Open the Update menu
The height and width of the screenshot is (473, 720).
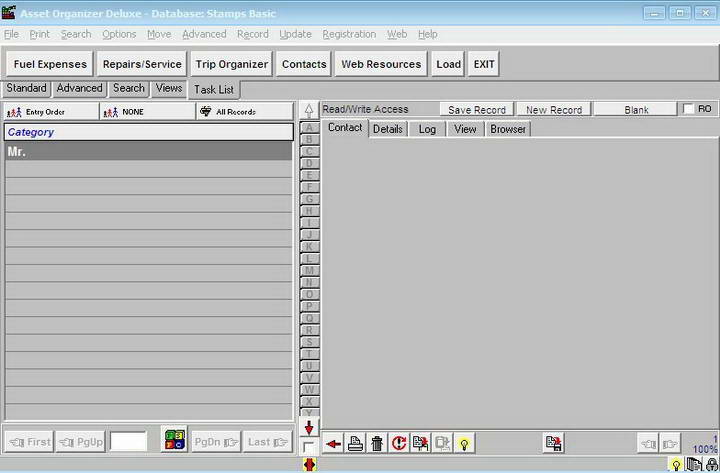pyautogui.click(x=295, y=34)
